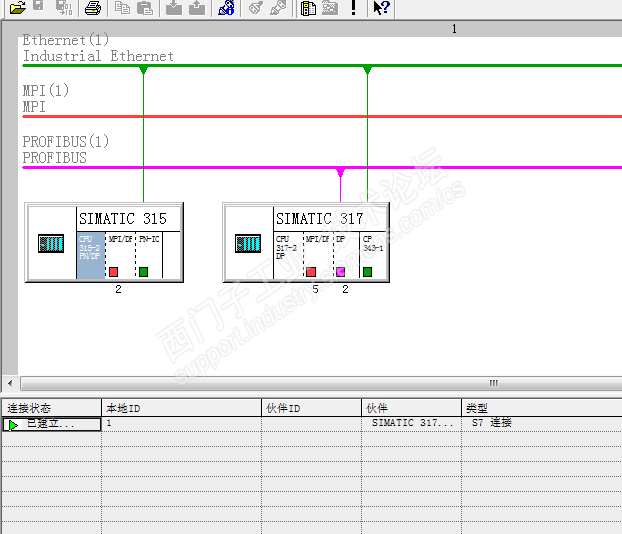
Task: Click the 连接状态 column header
Action: pos(52,408)
